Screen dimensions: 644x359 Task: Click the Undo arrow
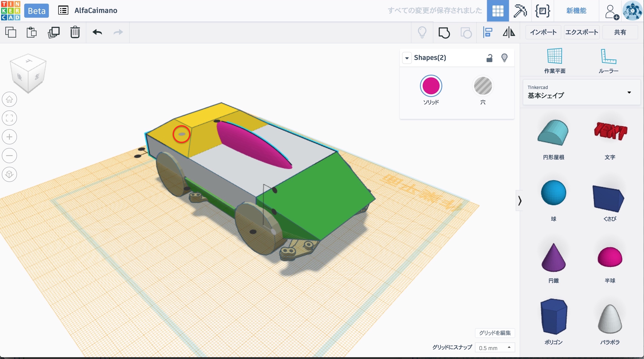[97, 32]
